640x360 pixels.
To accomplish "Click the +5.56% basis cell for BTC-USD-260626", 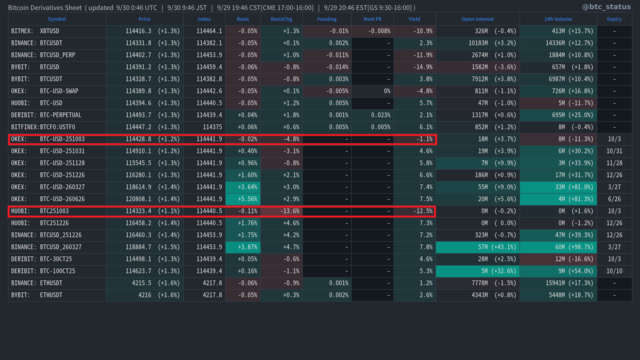I will click(x=243, y=199).
